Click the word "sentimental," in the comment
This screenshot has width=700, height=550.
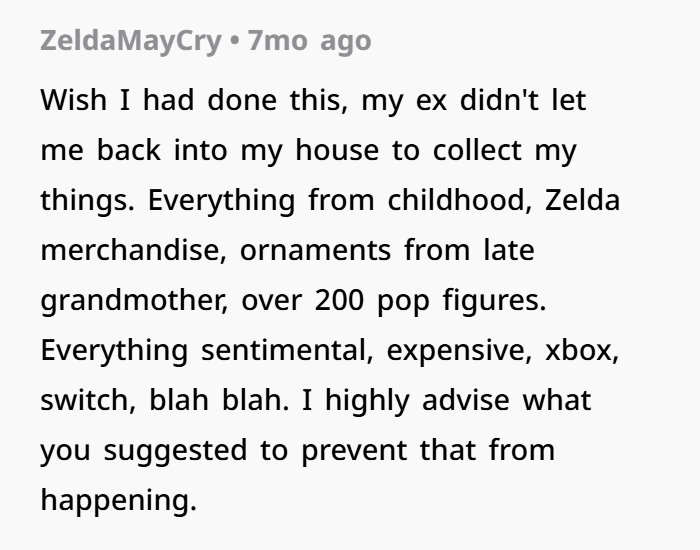click(287, 350)
